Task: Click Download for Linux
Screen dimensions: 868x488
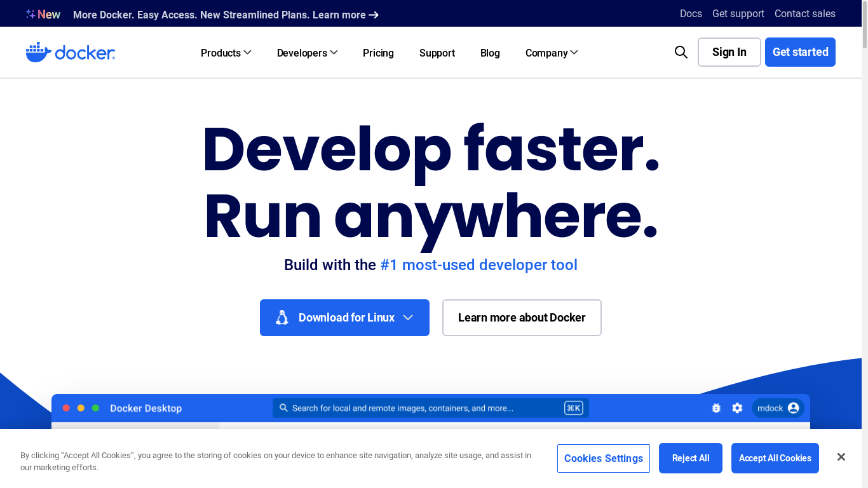Action: tap(344, 318)
